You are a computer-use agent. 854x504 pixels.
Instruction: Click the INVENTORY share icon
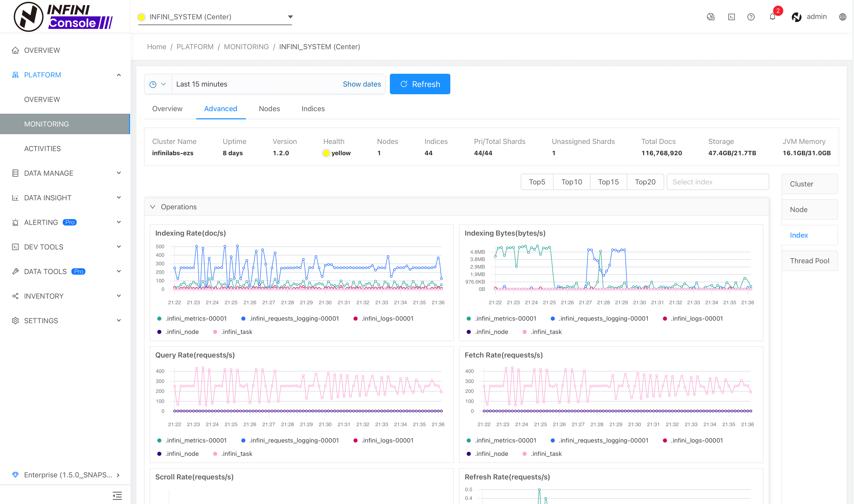[15, 296]
